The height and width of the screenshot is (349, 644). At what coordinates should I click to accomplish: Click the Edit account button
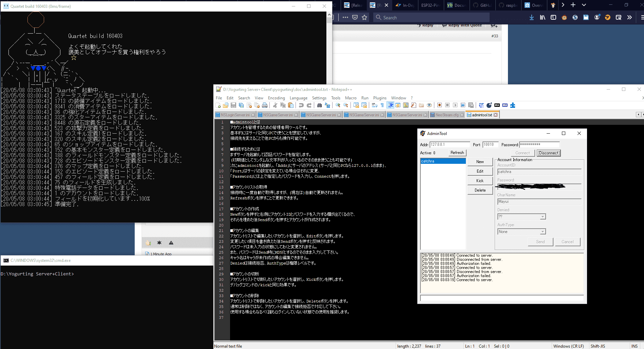pos(480,171)
